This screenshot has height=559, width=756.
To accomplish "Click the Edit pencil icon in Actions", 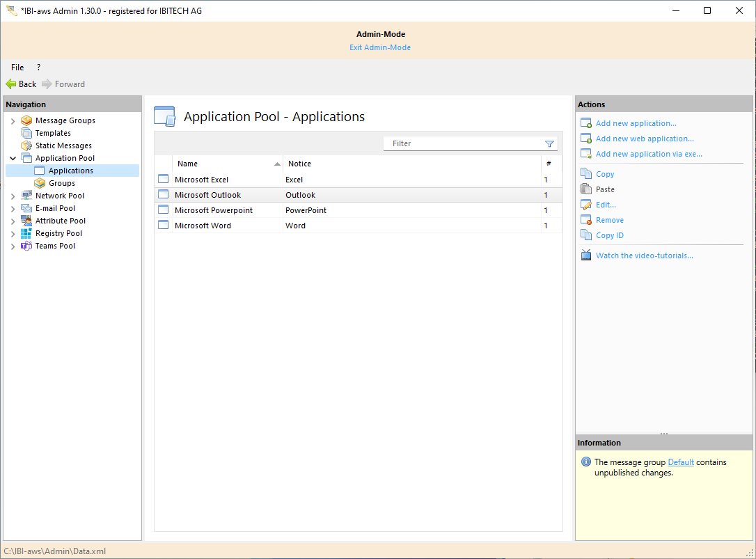I will (585, 205).
